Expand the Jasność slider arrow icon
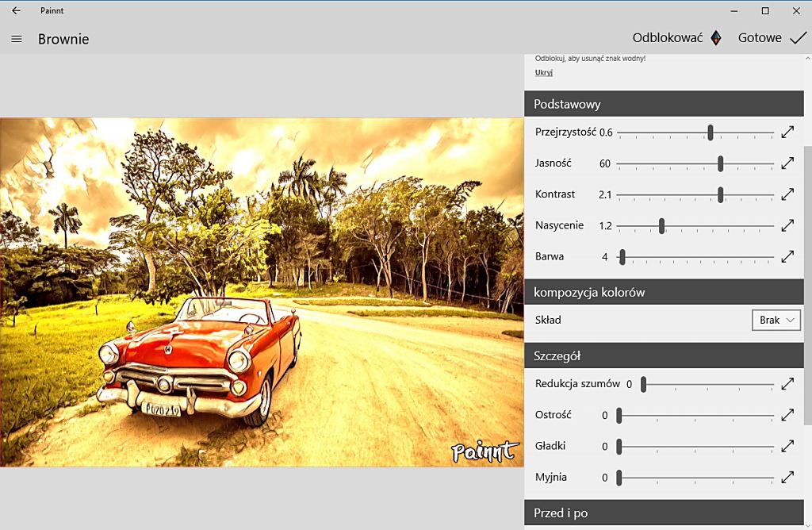This screenshot has width=812, height=530. coord(787,163)
